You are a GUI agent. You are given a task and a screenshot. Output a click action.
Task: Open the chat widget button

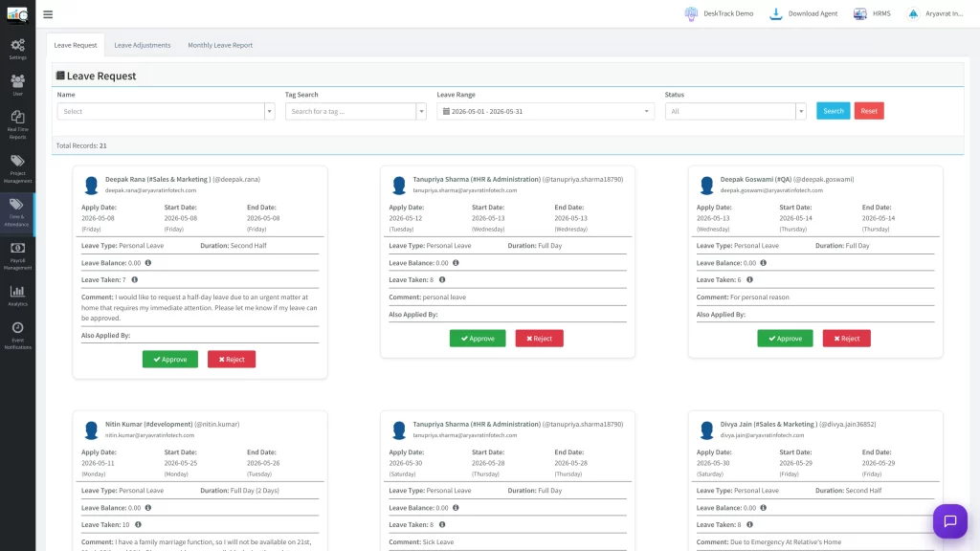pos(950,521)
